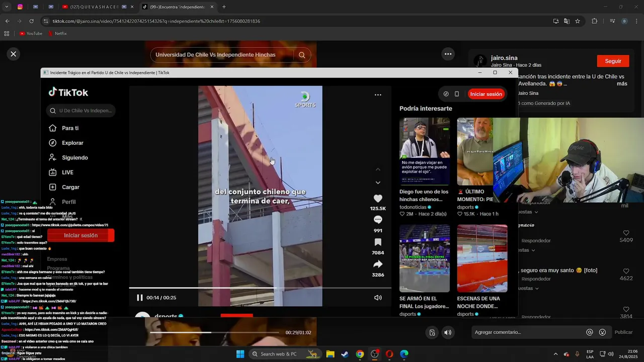This screenshot has height=362, width=644.
Task: Open the Explorar page
Action: pyautogui.click(x=72, y=143)
